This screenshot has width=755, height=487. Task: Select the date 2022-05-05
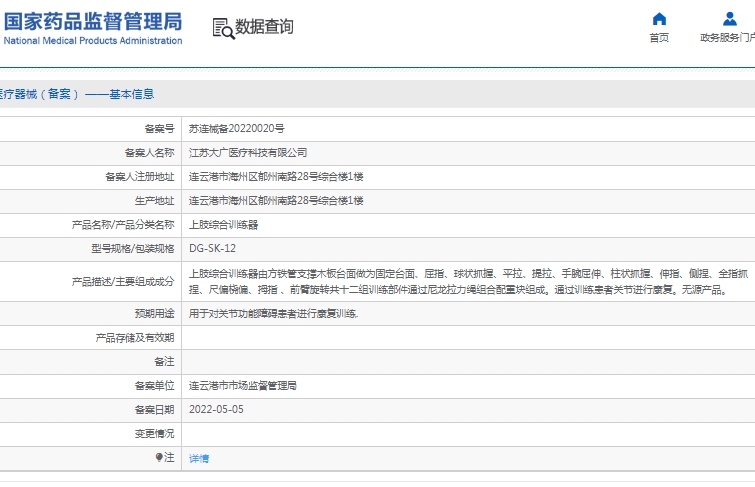tap(216, 409)
